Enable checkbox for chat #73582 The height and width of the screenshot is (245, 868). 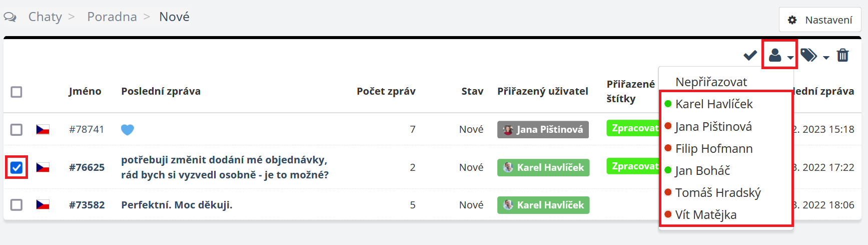17,205
